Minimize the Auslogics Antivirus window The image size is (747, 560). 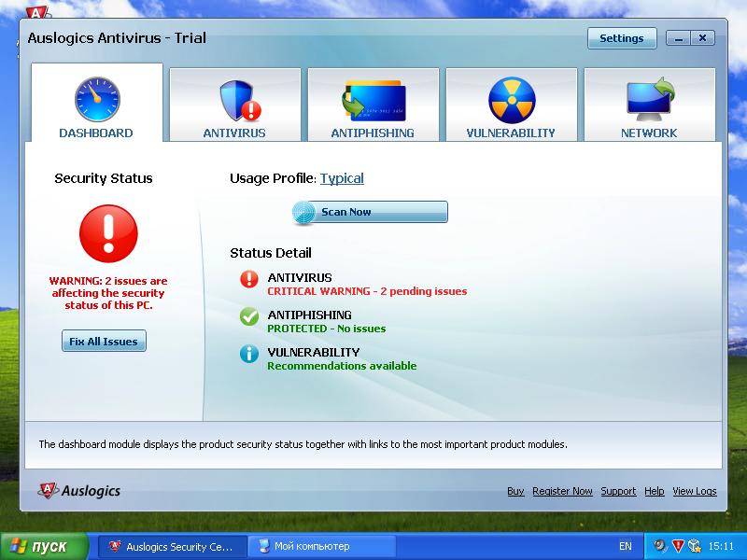click(679, 38)
